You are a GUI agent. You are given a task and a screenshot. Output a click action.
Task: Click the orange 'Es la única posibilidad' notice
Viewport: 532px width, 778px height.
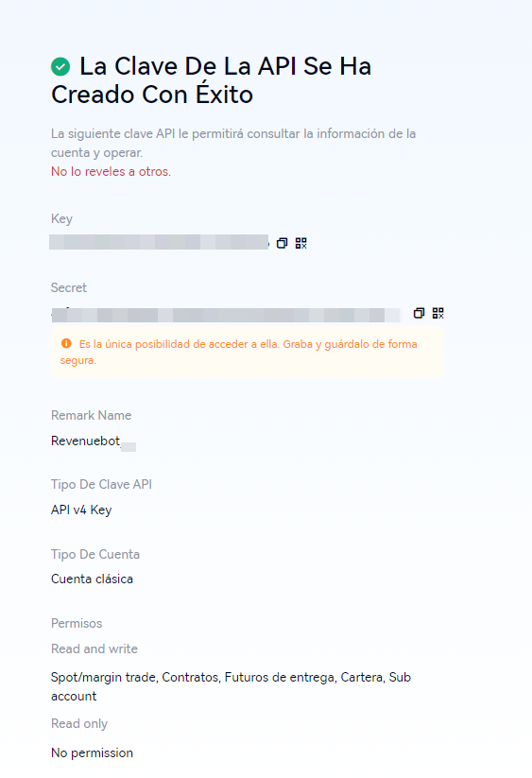click(x=248, y=352)
